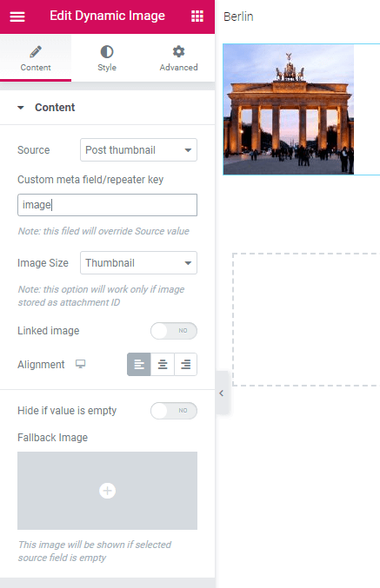Click the align right icon
380x588 pixels.
pyautogui.click(x=186, y=364)
